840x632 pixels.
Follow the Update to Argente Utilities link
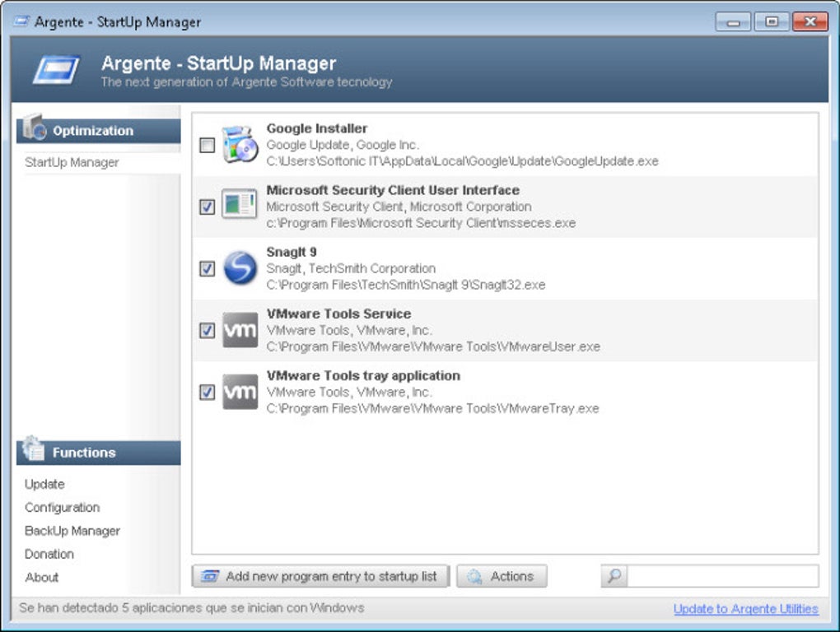coord(746,609)
